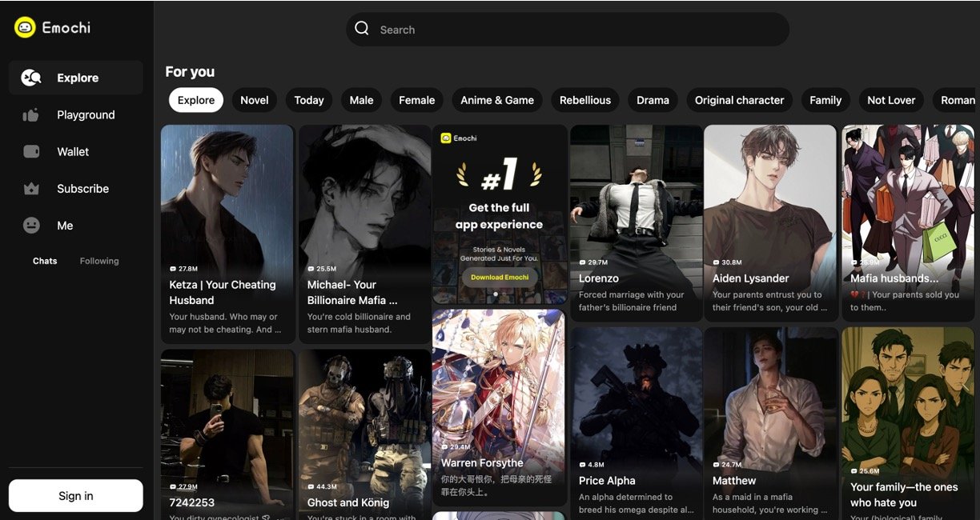Choose the Drama category chip
The height and width of the screenshot is (520, 980).
click(653, 100)
